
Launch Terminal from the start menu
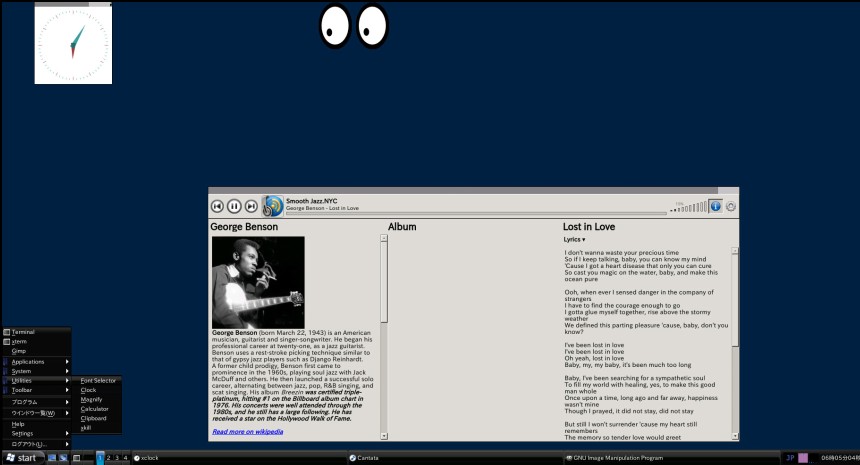(x=23, y=331)
